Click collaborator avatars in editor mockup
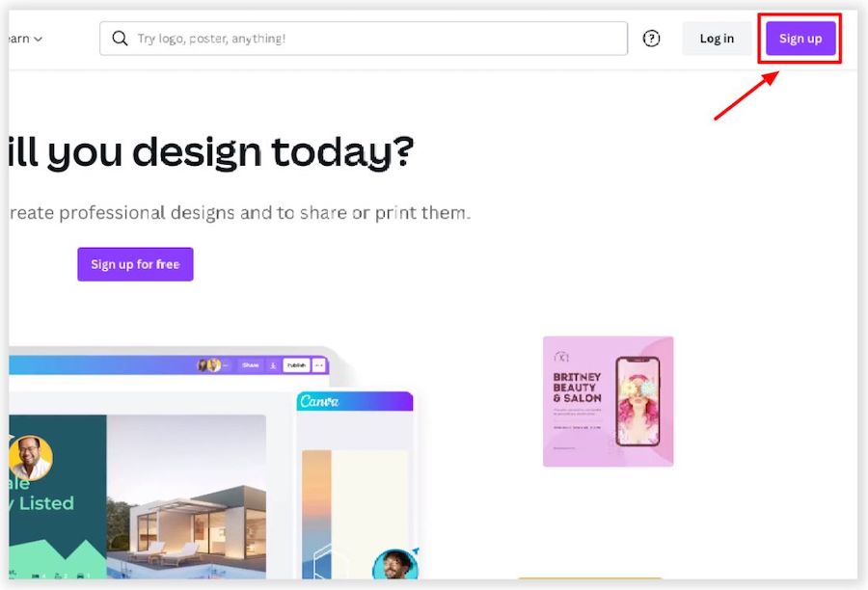This screenshot has height=590, width=868. point(209,365)
